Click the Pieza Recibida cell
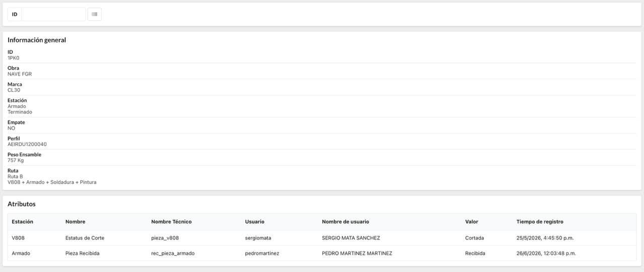The width and height of the screenshot is (644, 272). coord(83,253)
